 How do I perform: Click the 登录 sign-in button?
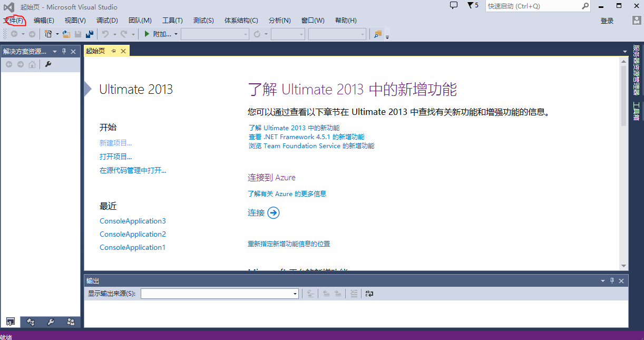click(607, 21)
